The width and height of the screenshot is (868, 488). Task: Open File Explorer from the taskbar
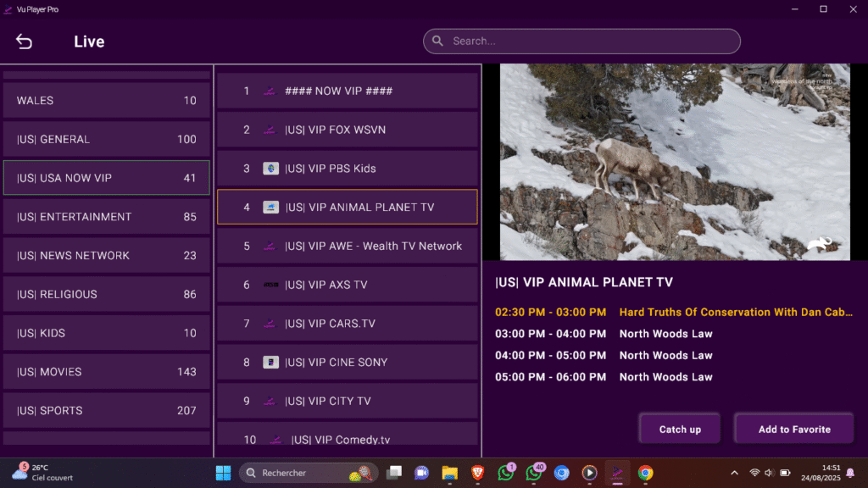point(449,473)
